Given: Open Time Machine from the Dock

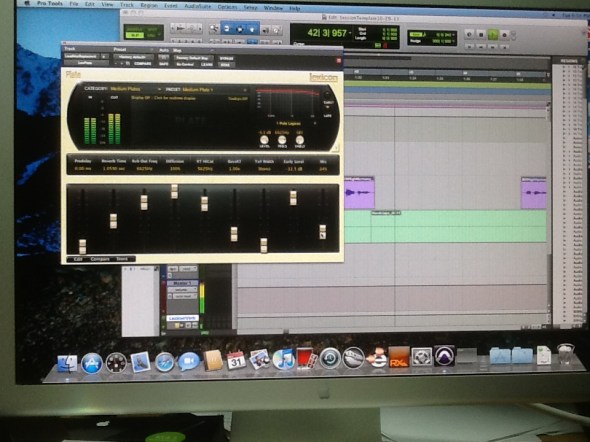Looking at the screenshot, I should [330, 358].
